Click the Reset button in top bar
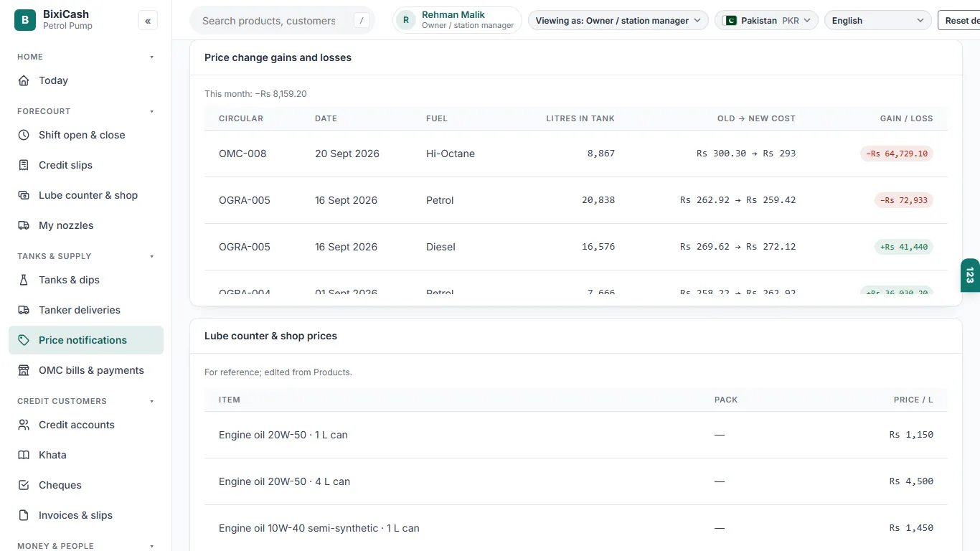This screenshot has width=980, height=551. coord(959,20)
